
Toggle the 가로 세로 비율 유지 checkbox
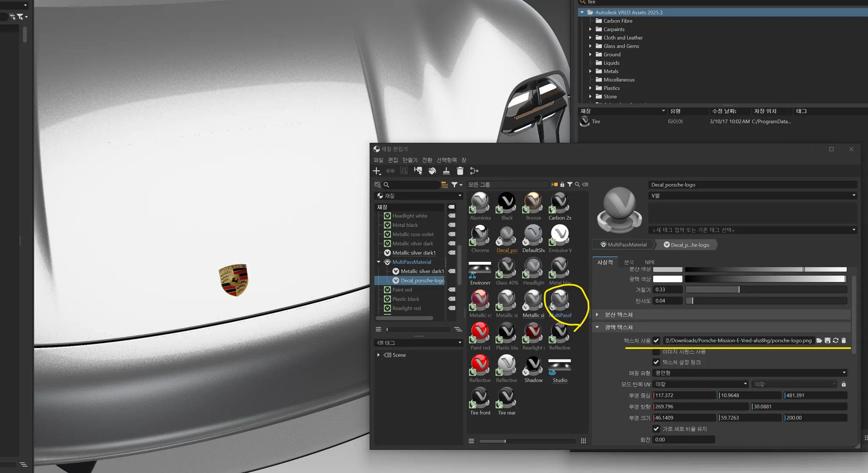[656, 429]
